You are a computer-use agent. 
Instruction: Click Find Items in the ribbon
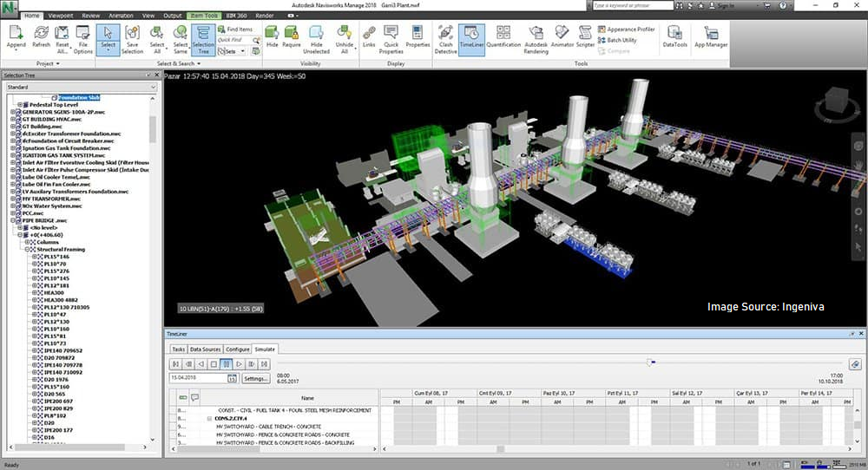coord(235,29)
